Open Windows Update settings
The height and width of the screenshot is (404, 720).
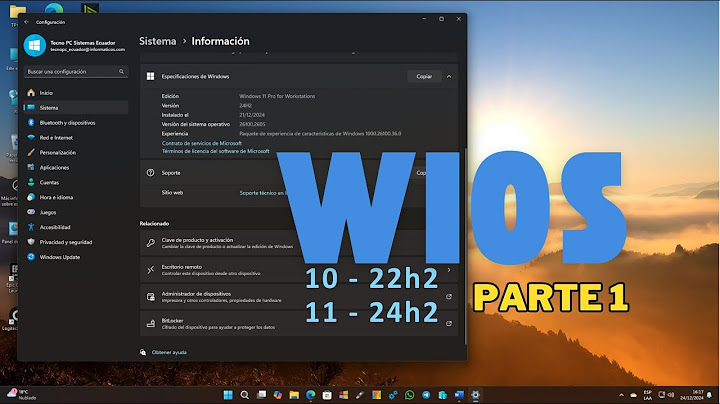click(76, 257)
